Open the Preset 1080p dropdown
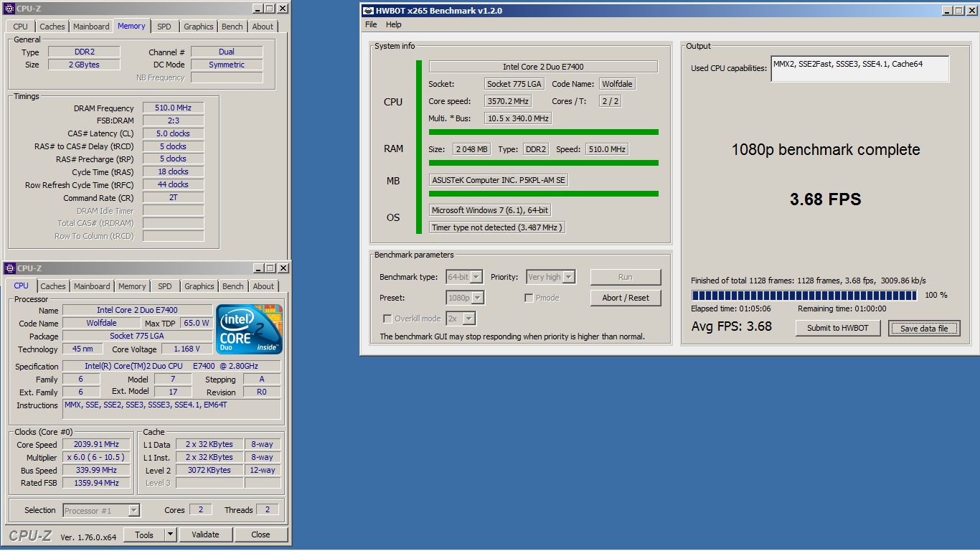 pos(464,298)
